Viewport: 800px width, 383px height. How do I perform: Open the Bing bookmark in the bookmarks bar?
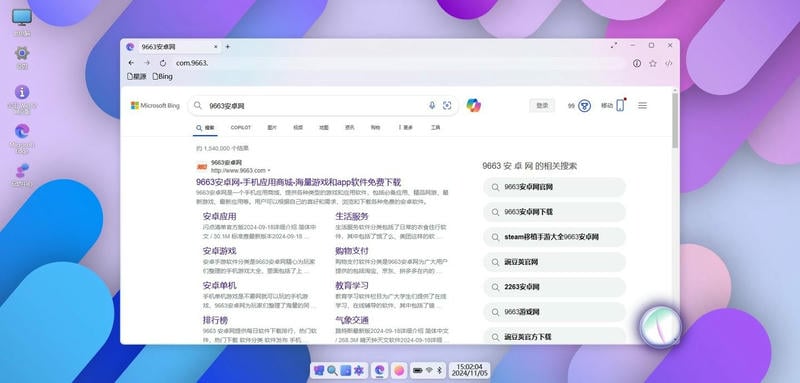[163, 76]
